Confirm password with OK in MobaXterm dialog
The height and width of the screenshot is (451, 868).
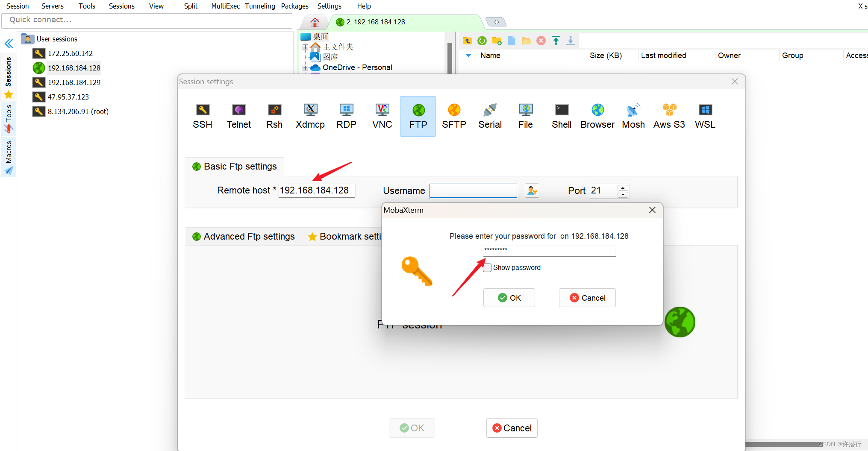pos(509,298)
